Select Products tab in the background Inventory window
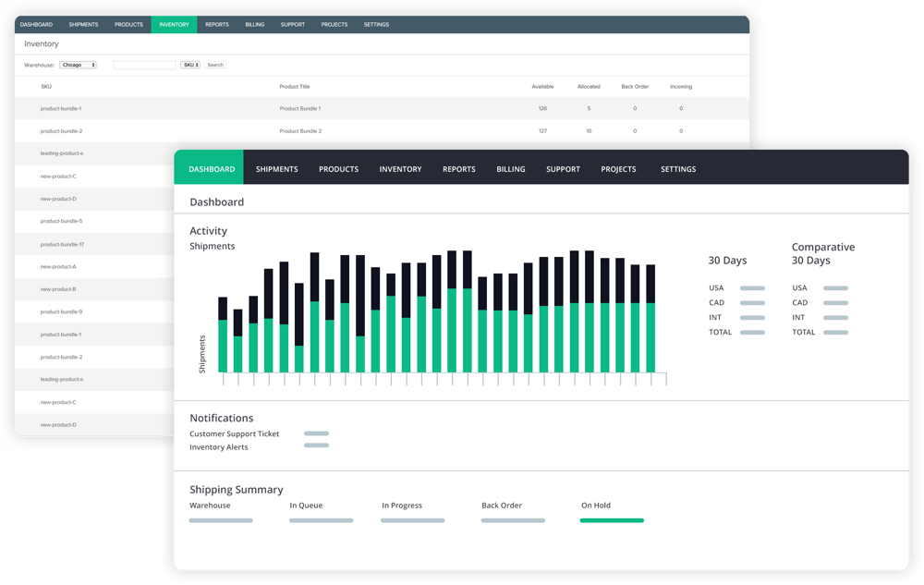The width and height of the screenshot is (924, 585). [128, 25]
